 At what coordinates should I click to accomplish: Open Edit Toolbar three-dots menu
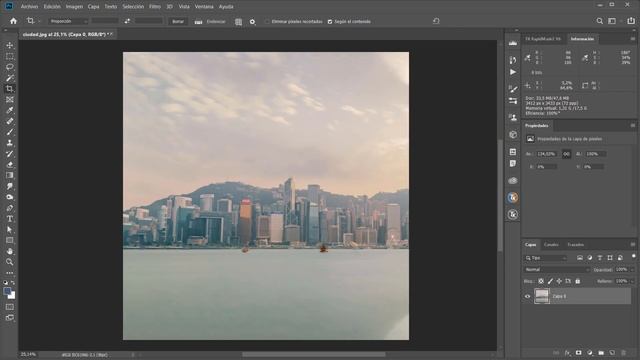pos(10,273)
